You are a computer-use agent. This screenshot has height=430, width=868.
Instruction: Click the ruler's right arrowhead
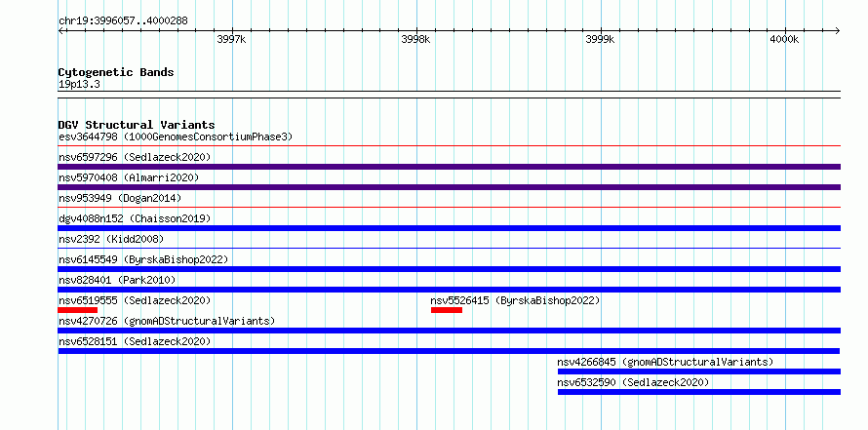click(x=838, y=30)
